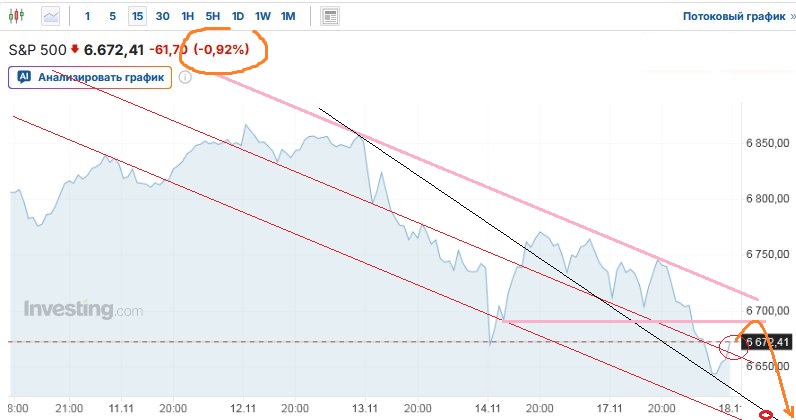Set chart interval to 1M
Viewport: 796px width, 420px height.
(x=288, y=16)
